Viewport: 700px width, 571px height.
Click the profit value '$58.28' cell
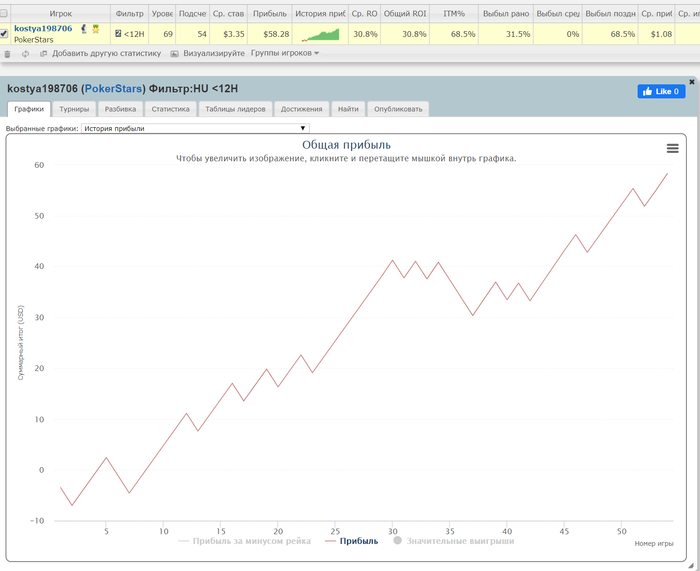270,34
